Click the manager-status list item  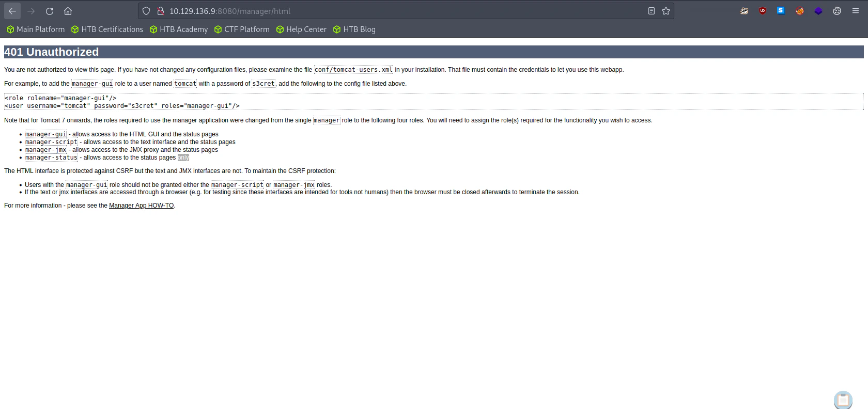click(107, 158)
